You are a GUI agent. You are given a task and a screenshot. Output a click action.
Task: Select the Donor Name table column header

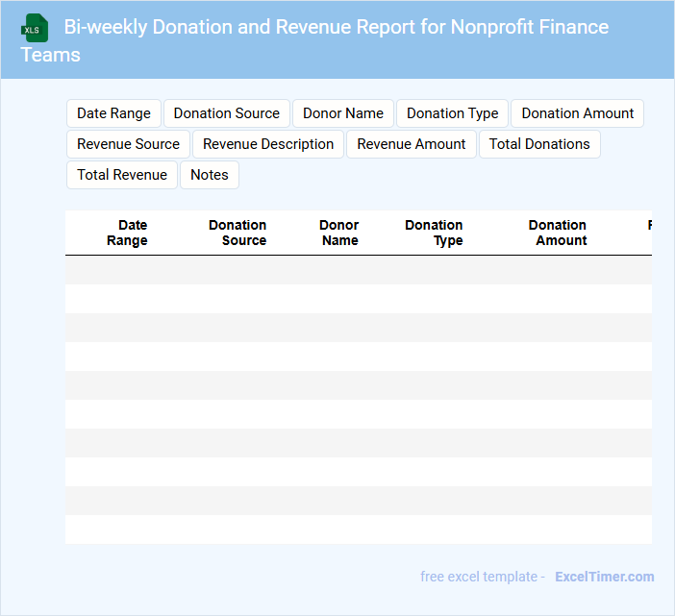click(x=339, y=233)
